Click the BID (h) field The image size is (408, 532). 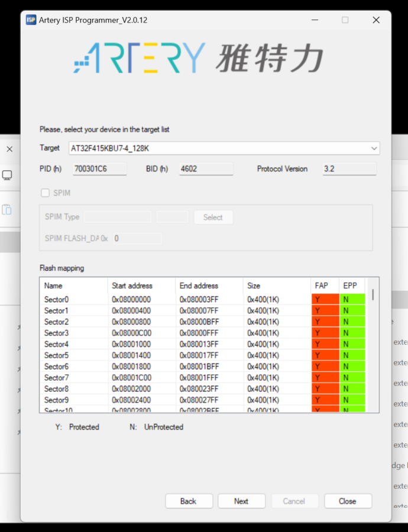coord(206,169)
